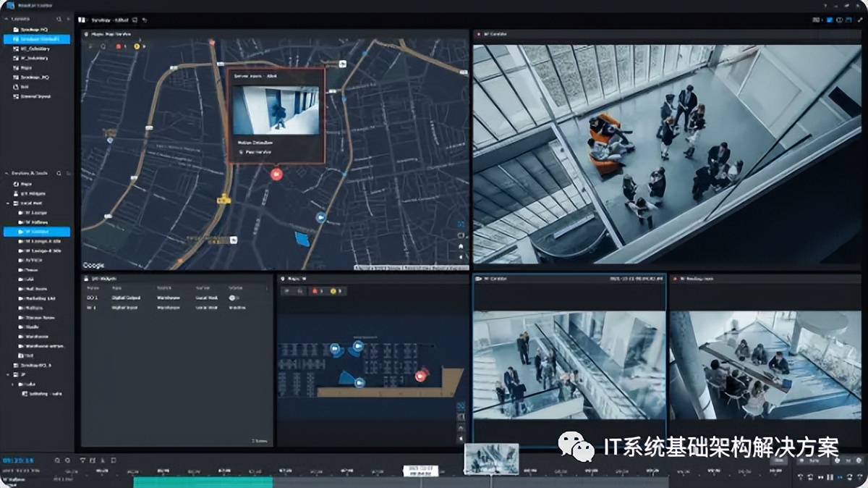Click the timeline preview thumbnail
868x488 pixels.
[x=491, y=459]
